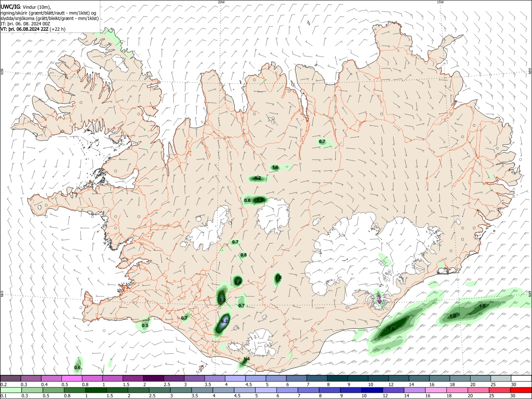
Task: Click the 0.8 precipitation label on the map
Action: 244,255
